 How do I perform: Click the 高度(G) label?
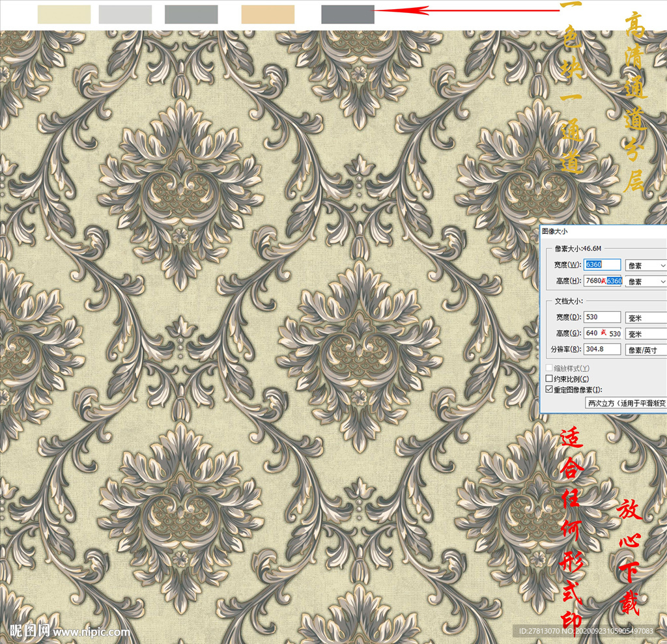[569, 333]
